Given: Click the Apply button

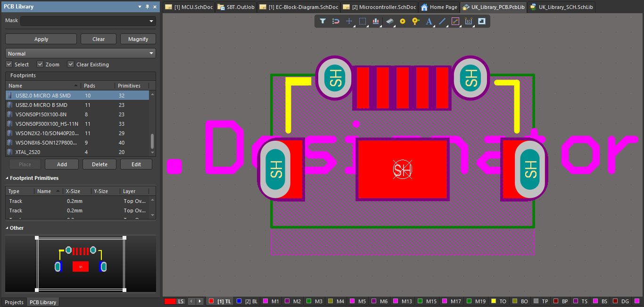Looking at the screenshot, I should click(41, 39).
